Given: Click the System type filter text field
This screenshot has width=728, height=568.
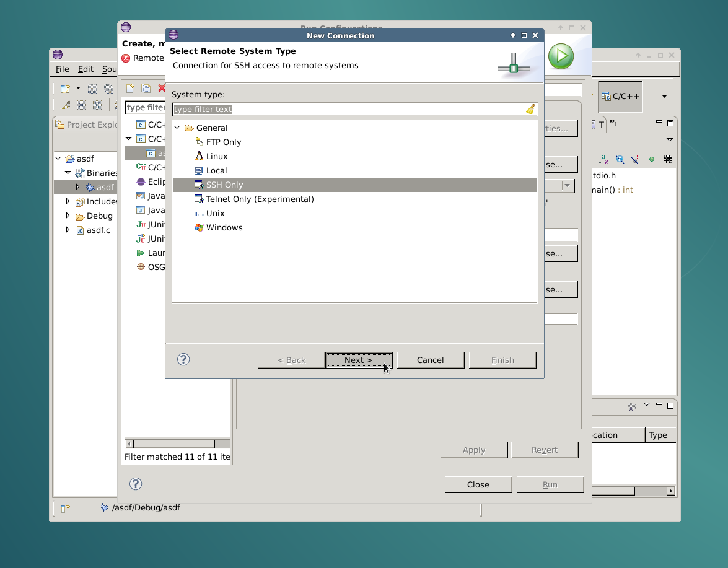Looking at the screenshot, I should pos(347,109).
